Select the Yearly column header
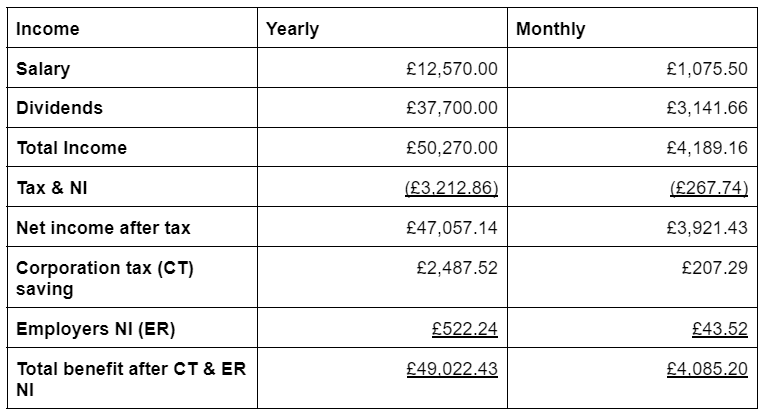Image resolution: width=765 pixels, height=420 pixels. (x=292, y=29)
